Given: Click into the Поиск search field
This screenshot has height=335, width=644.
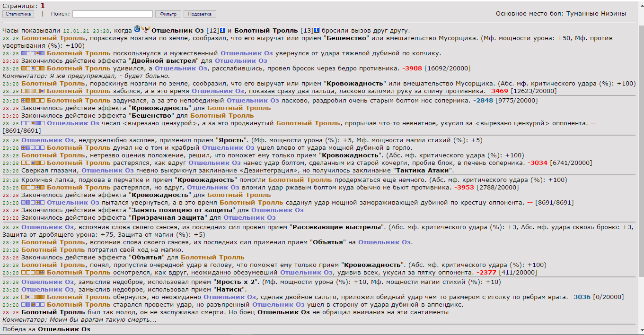Looking at the screenshot, I should (113, 14).
